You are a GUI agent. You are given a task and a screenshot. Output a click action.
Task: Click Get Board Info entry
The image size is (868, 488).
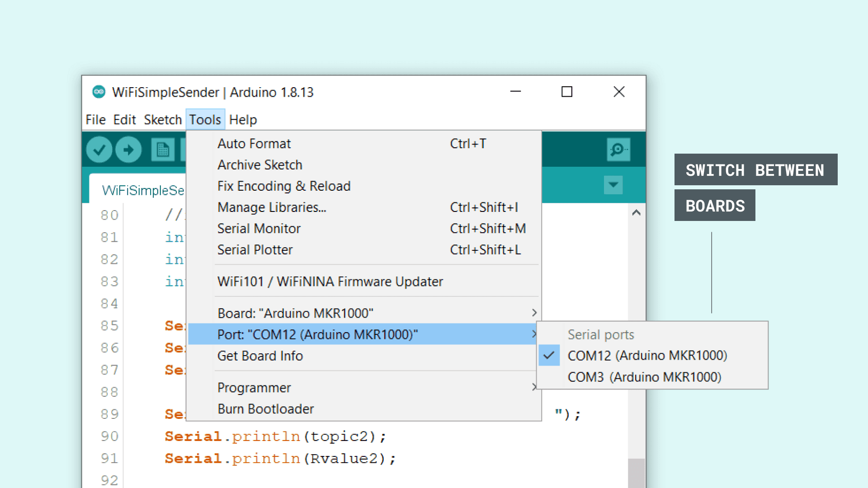pos(260,356)
